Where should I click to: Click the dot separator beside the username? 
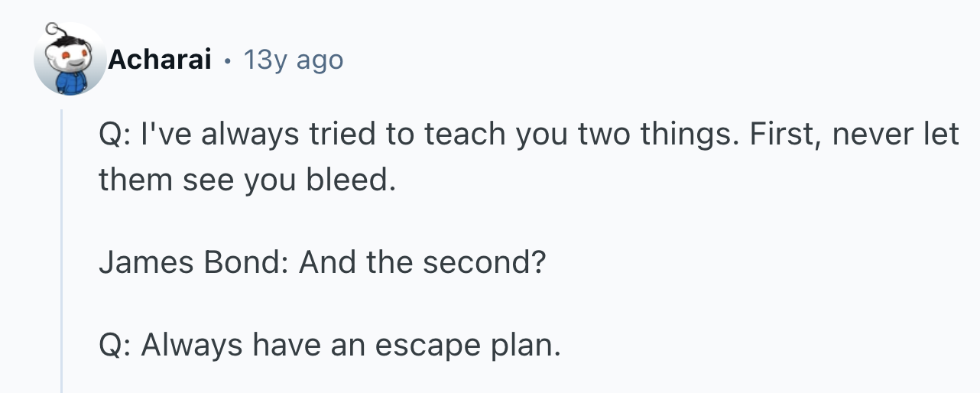pyautogui.click(x=227, y=60)
